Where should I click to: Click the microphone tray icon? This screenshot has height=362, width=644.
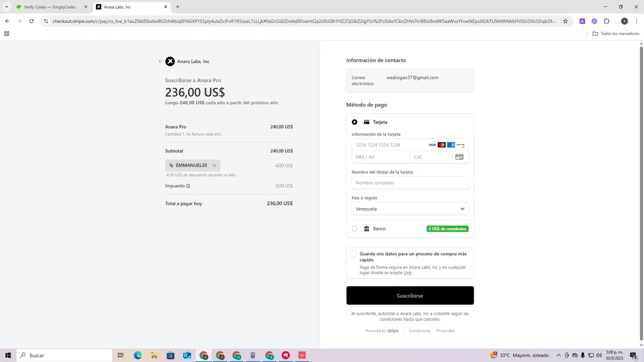click(583, 355)
